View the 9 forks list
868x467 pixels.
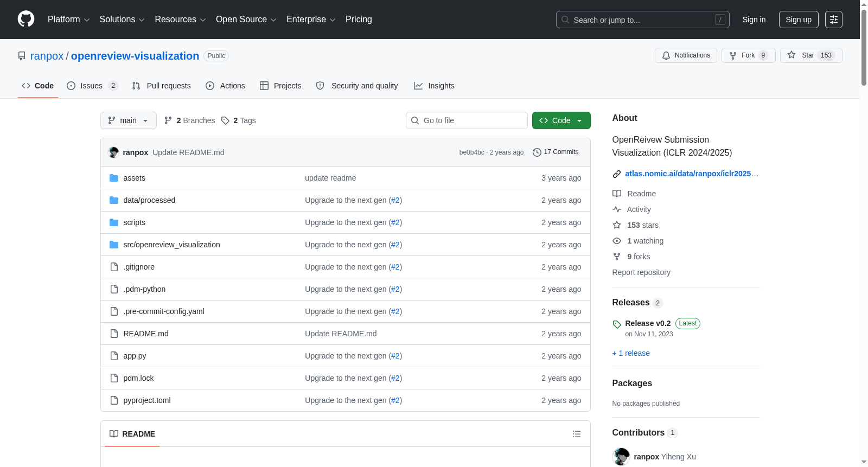[631, 257]
